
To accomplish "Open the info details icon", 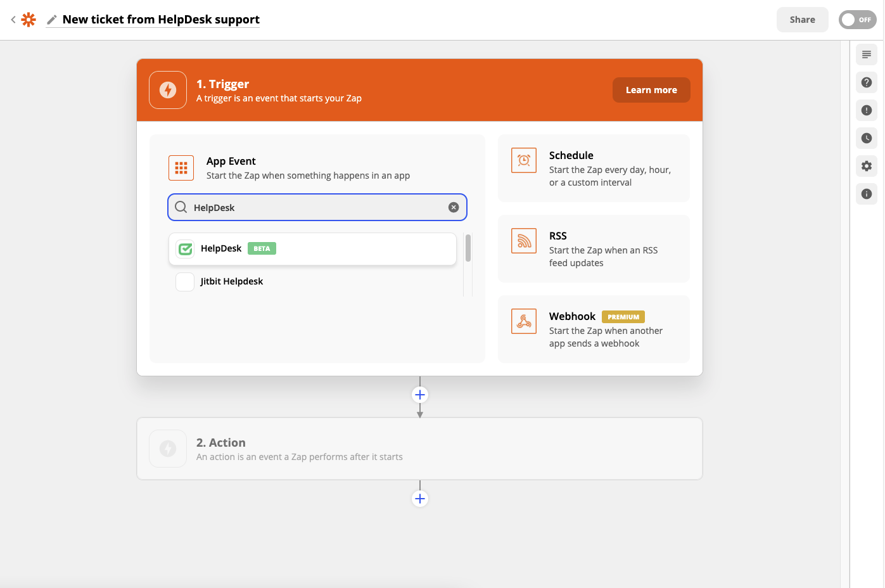I will click(867, 194).
